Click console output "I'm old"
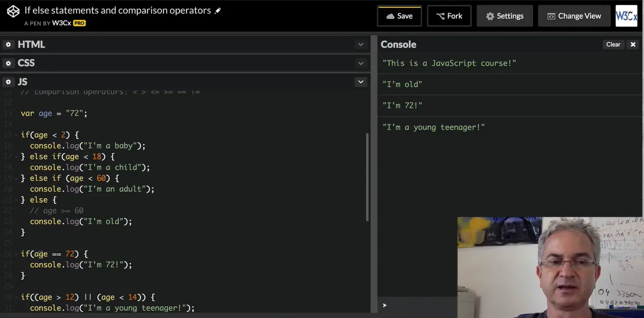 coord(402,85)
